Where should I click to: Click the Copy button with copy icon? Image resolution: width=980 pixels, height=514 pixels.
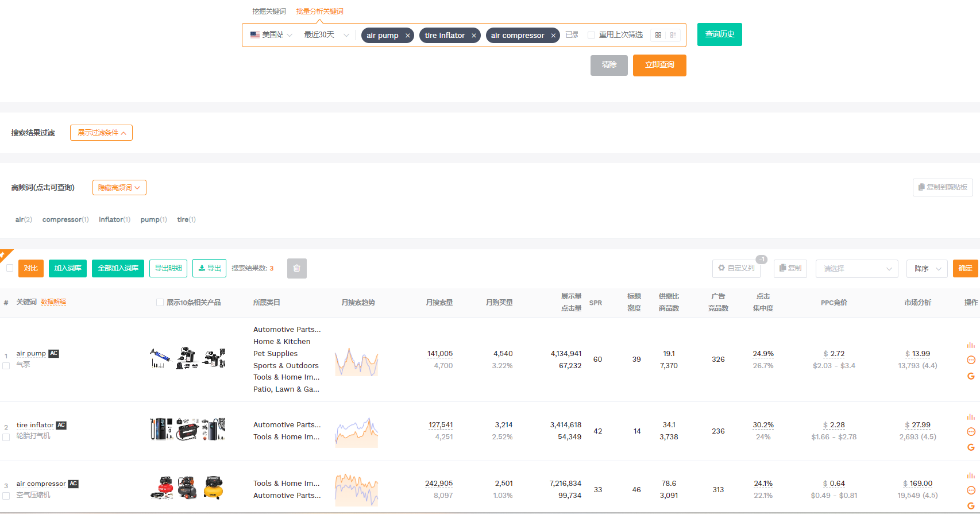tap(790, 268)
